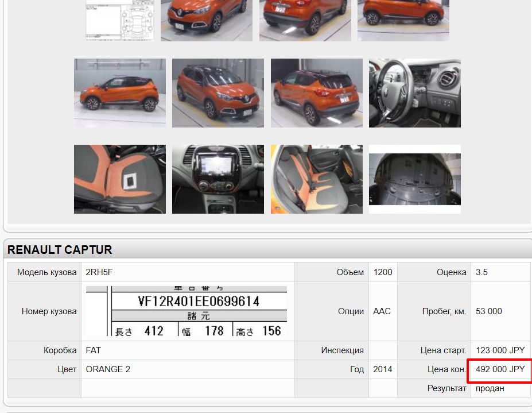The height and width of the screenshot is (413, 532).
Task: Select start price 123 000 JPY
Action: (500, 350)
